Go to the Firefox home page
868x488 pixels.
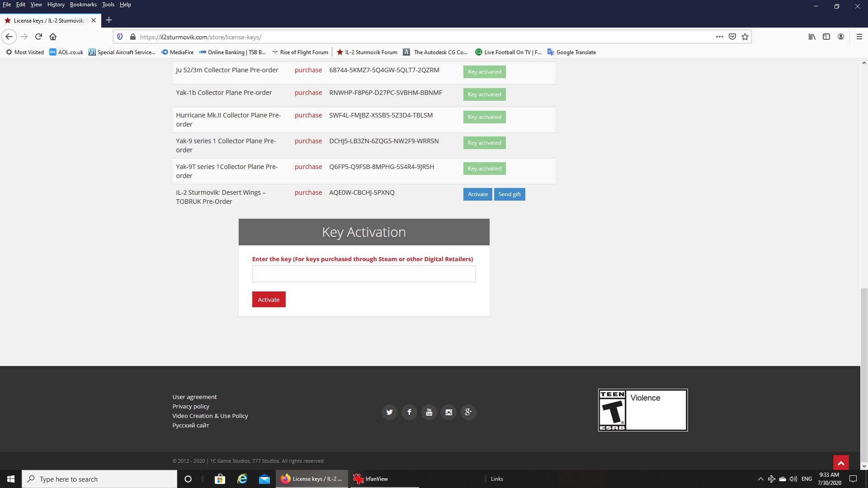click(x=53, y=37)
